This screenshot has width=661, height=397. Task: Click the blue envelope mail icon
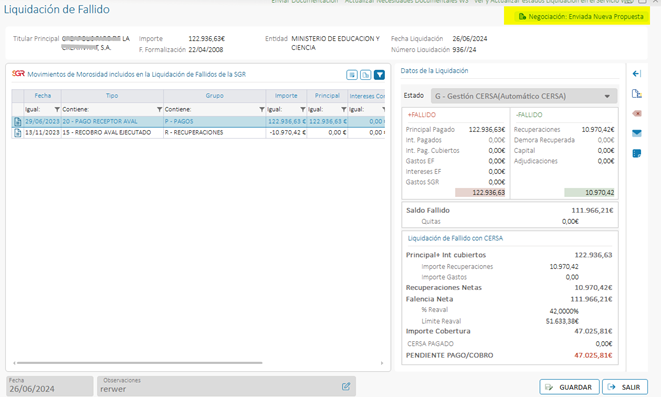tap(637, 133)
